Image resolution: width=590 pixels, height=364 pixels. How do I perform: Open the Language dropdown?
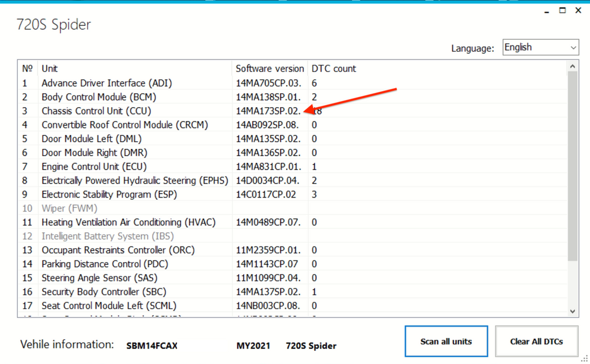(x=540, y=48)
